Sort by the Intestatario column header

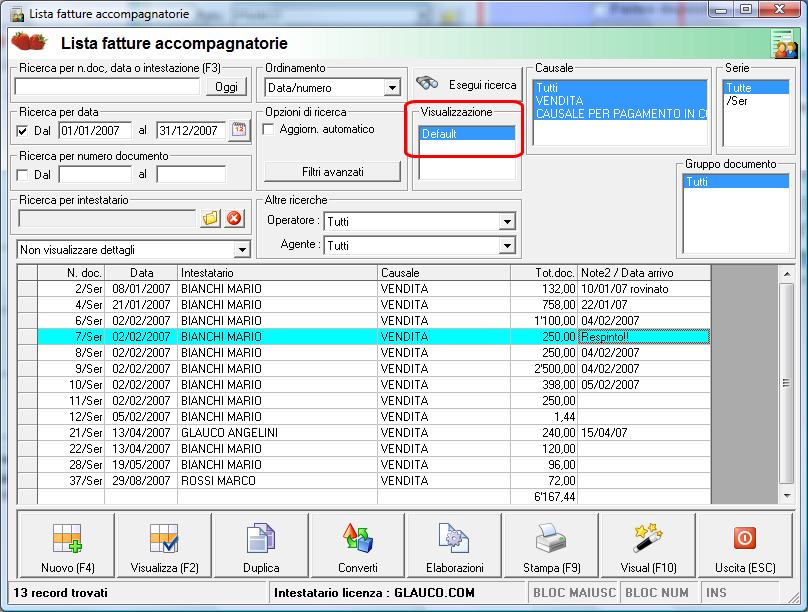pos(278,273)
